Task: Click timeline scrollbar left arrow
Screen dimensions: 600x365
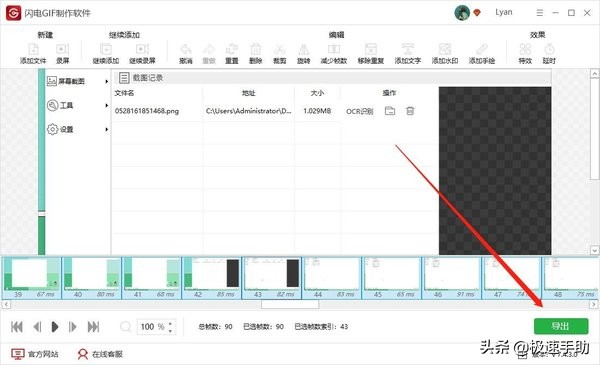Action: [x=6, y=305]
